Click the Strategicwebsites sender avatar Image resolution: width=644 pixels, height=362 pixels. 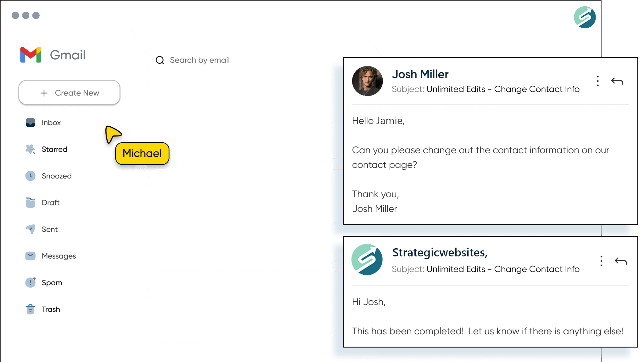(367, 260)
